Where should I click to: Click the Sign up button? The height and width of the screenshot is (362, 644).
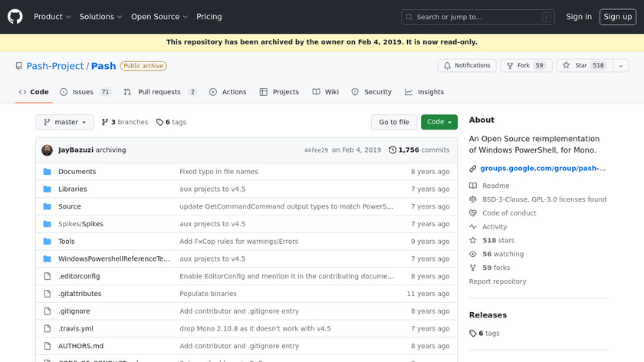[617, 17]
